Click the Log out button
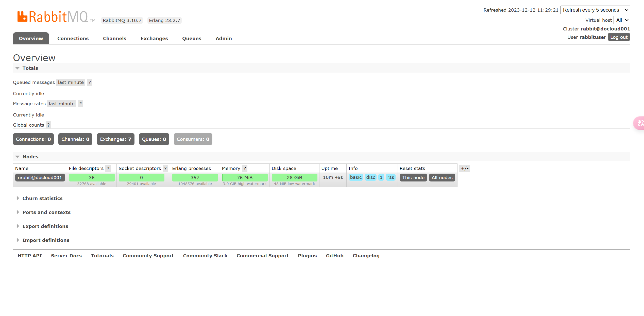 point(619,37)
